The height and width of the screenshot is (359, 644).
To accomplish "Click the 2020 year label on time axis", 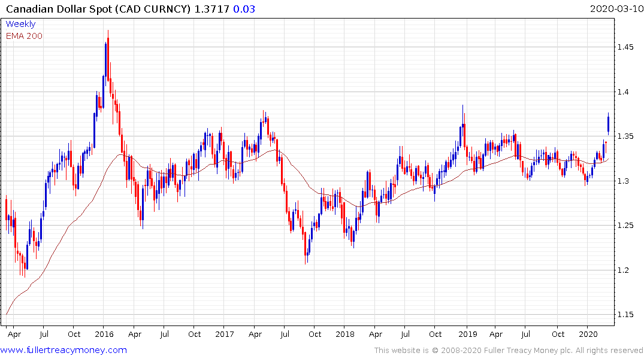I will pos(588,334).
